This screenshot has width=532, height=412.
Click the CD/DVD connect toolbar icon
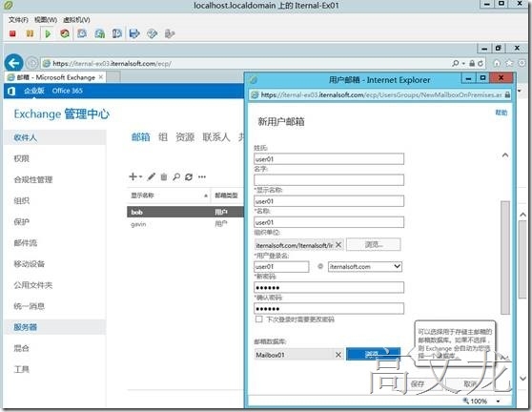(x=152, y=33)
